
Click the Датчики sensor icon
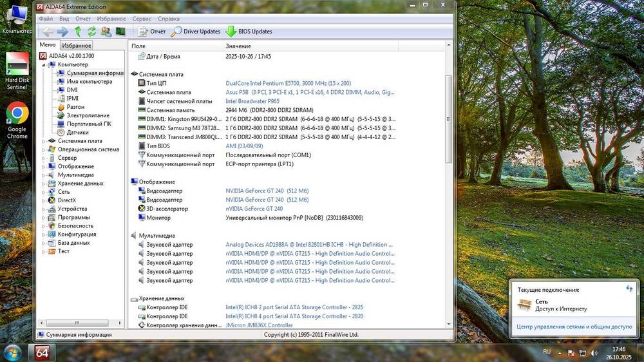(61, 132)
